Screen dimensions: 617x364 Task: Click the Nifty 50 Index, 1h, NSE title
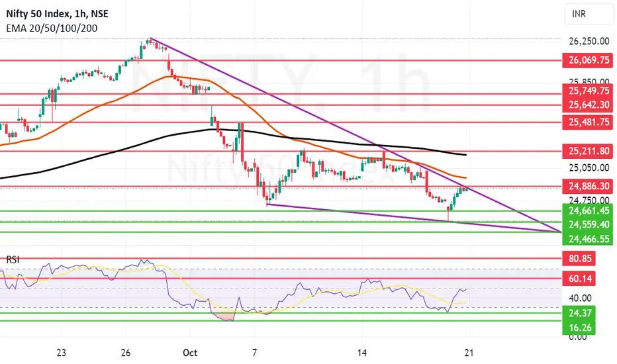(57, 14)
